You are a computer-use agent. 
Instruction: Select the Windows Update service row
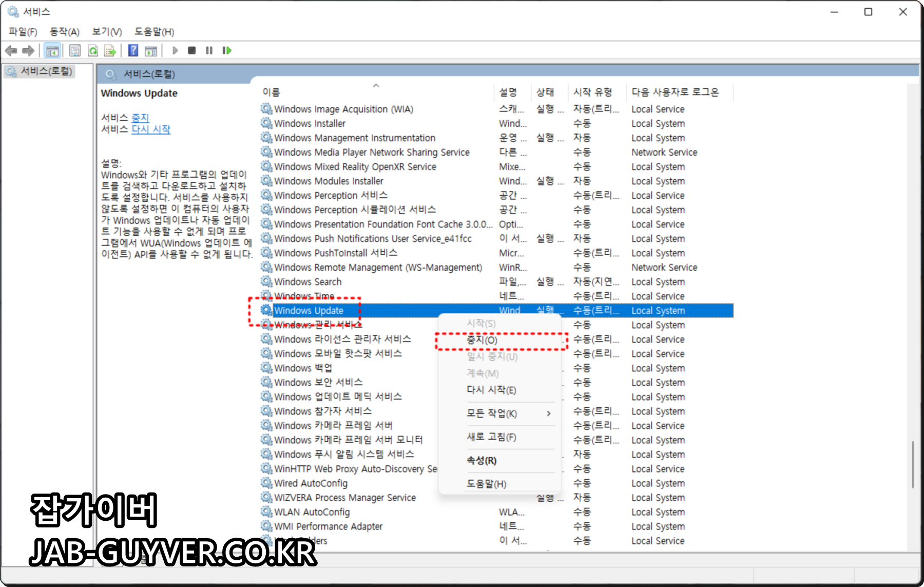click(x=497, y=310)
